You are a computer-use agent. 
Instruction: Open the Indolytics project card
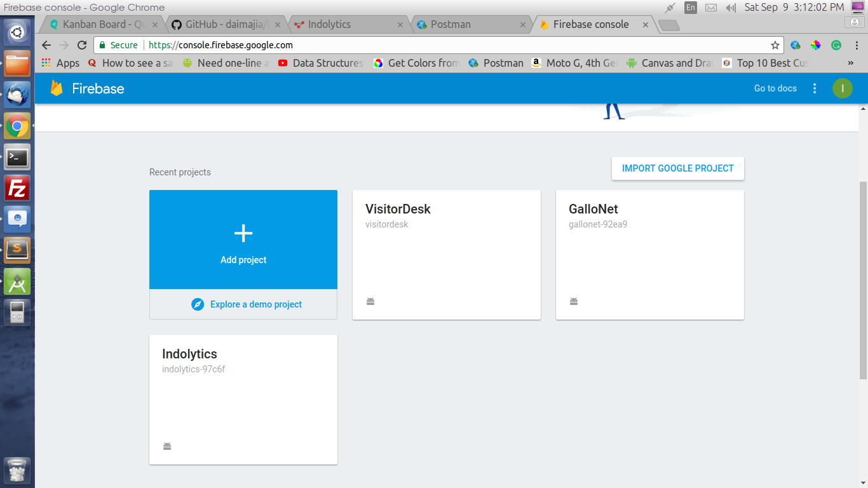tap(243, 400)
